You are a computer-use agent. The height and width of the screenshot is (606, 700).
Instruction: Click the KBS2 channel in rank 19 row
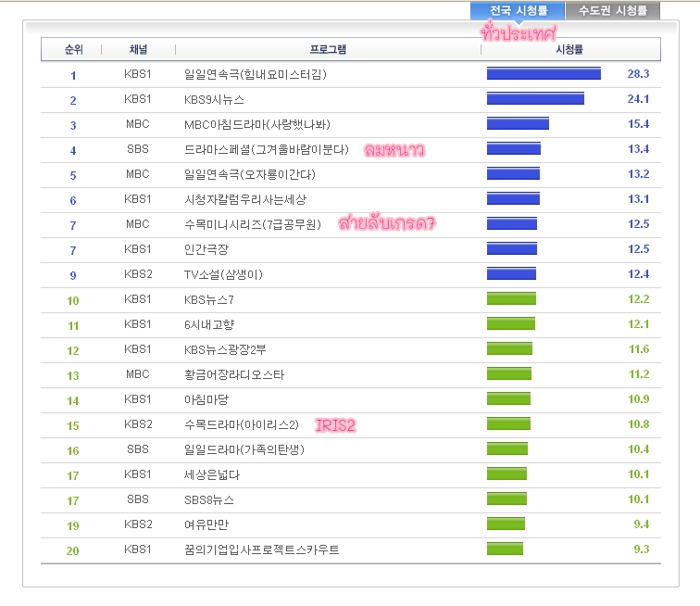click(x=138, y=524)
